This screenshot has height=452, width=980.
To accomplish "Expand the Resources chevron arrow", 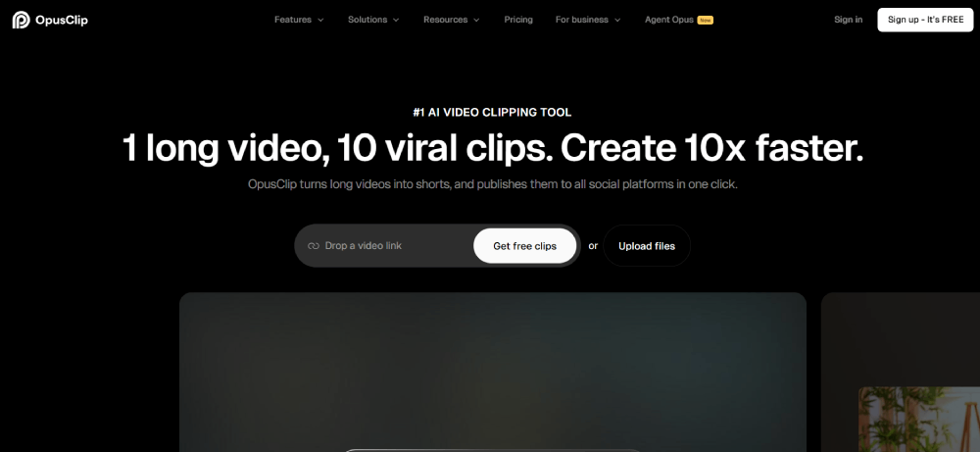I will tap(476, 20).
